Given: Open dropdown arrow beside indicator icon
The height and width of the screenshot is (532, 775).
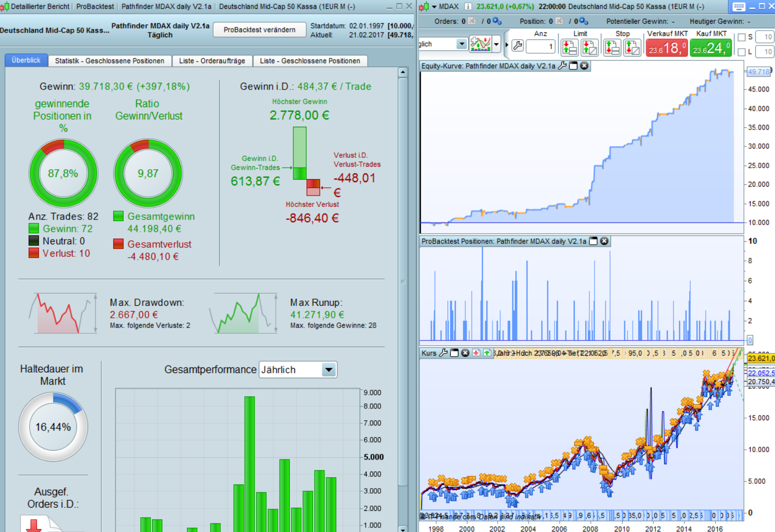Looking at the screenshot, I should pos(496,45).
